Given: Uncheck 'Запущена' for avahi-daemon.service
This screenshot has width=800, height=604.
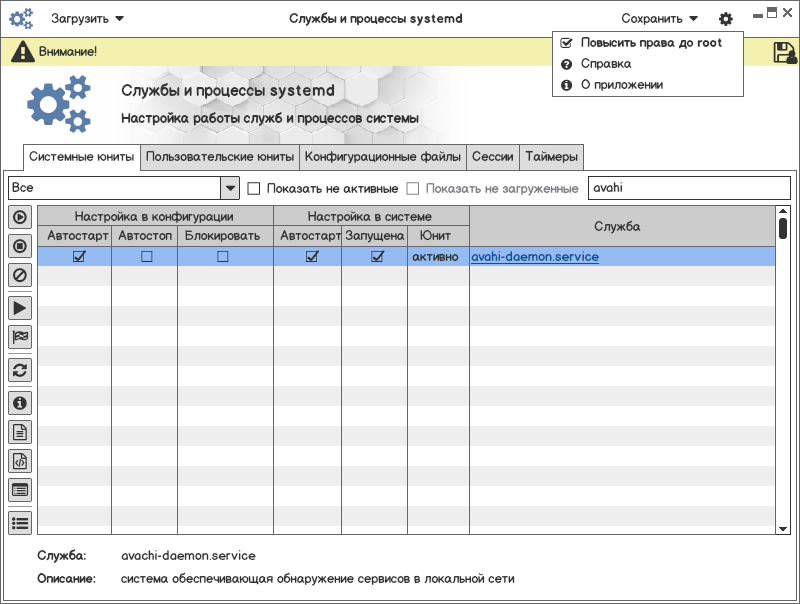Looking at the screenshot, I should pyautogui.click(x=377, y=257).
